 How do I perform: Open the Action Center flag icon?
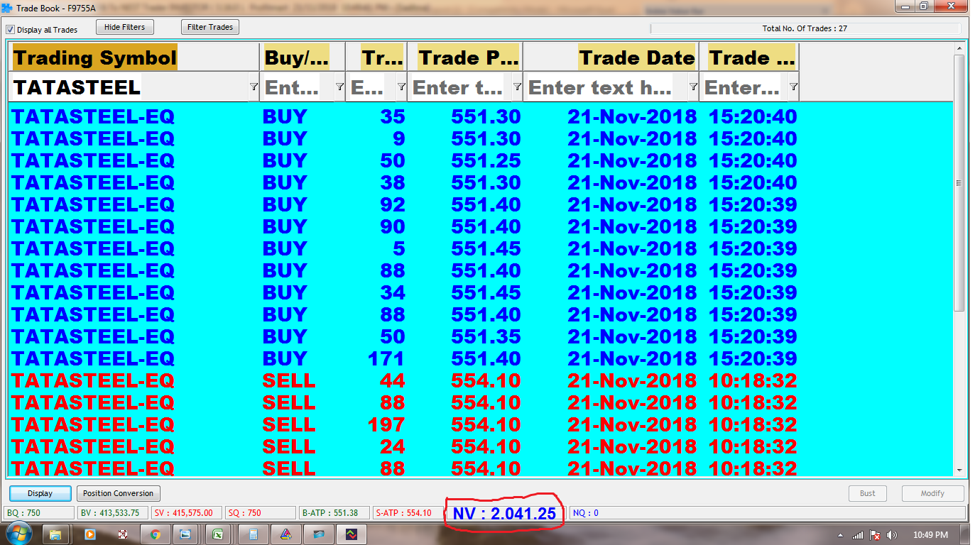876,534
